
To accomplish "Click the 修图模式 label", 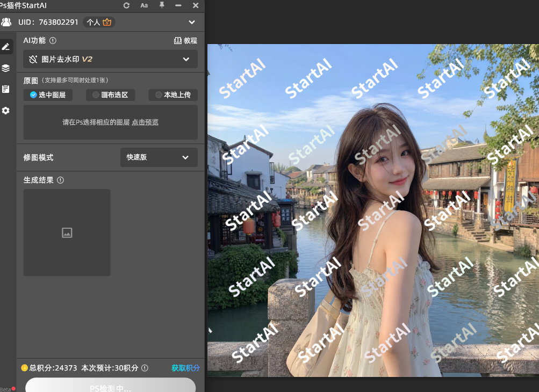I will click(x=39, y=157).
